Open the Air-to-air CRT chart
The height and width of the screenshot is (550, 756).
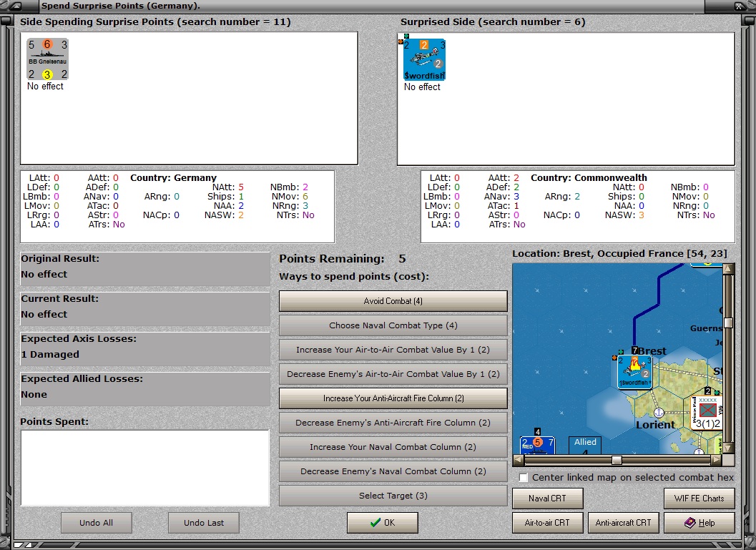pyautogui.click(x=547, y=523)
